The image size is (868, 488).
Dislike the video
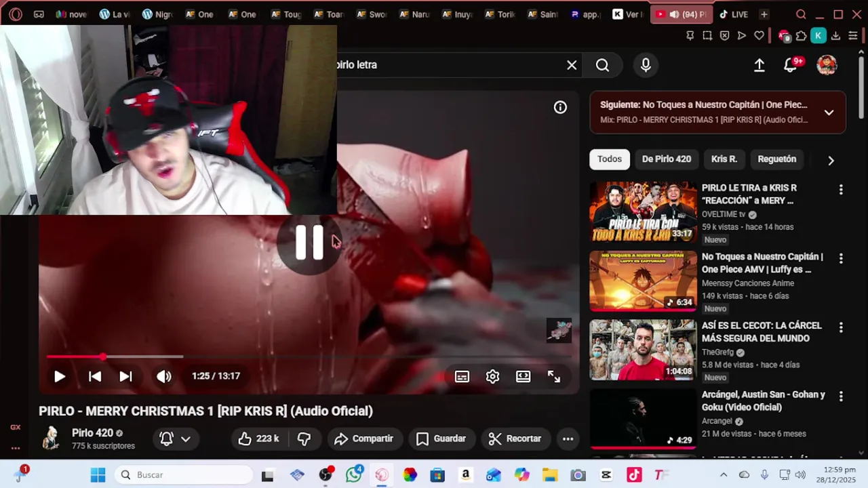(304, 439)
